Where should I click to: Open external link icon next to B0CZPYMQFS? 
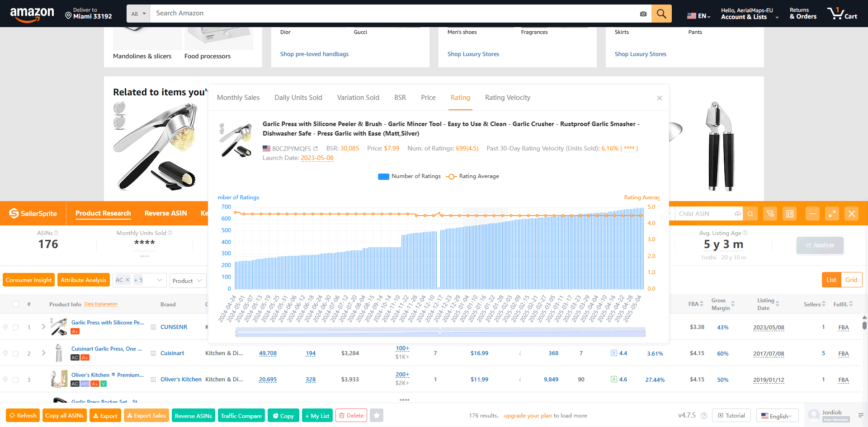pyautogui.click(x=316, y=148)
